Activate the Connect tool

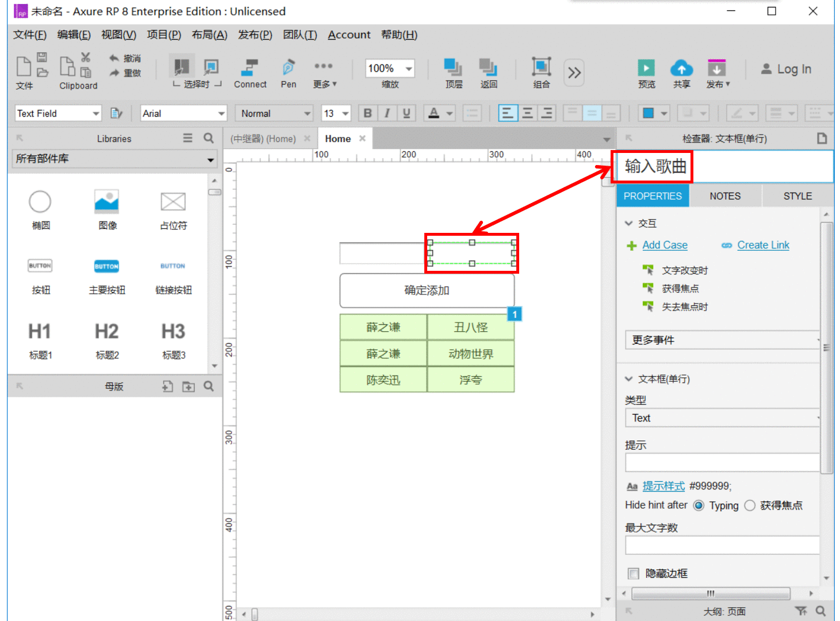tap(250, 74)
